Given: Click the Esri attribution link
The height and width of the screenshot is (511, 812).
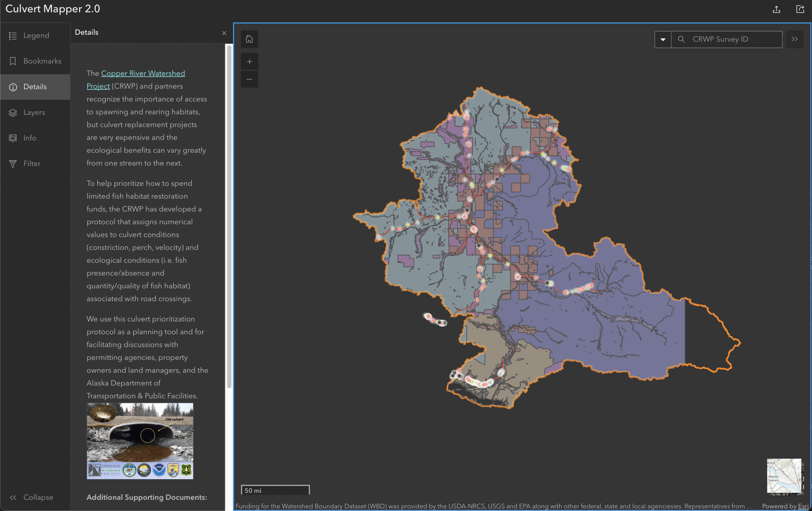Looking at the screenshot, I should [803, 506].
